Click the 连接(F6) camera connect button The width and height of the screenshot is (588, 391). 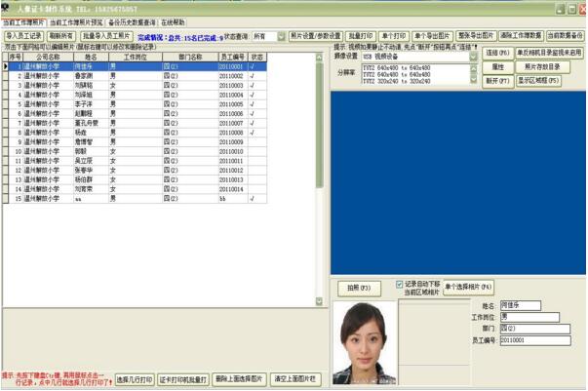(x=497, y=53)
